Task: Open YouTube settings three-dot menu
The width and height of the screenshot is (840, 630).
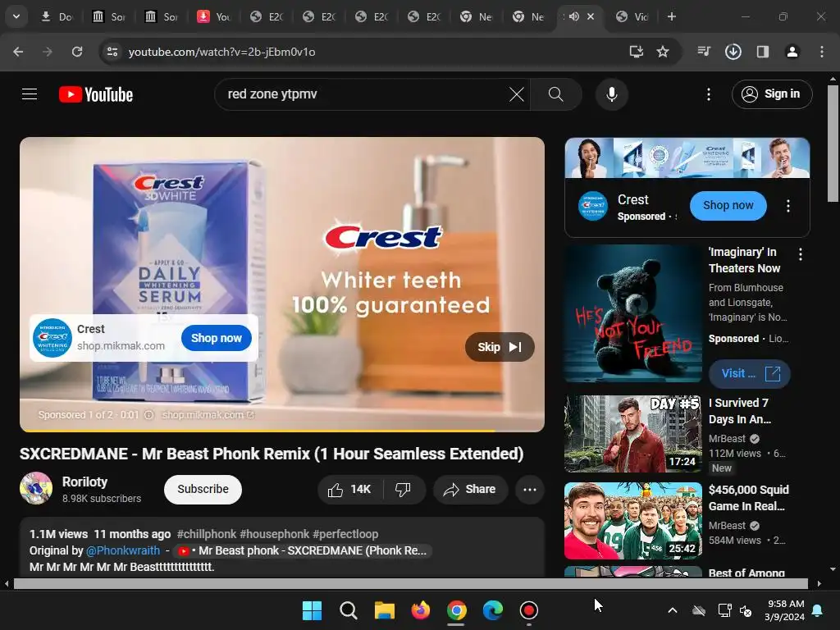Action: tap(709, 94)
